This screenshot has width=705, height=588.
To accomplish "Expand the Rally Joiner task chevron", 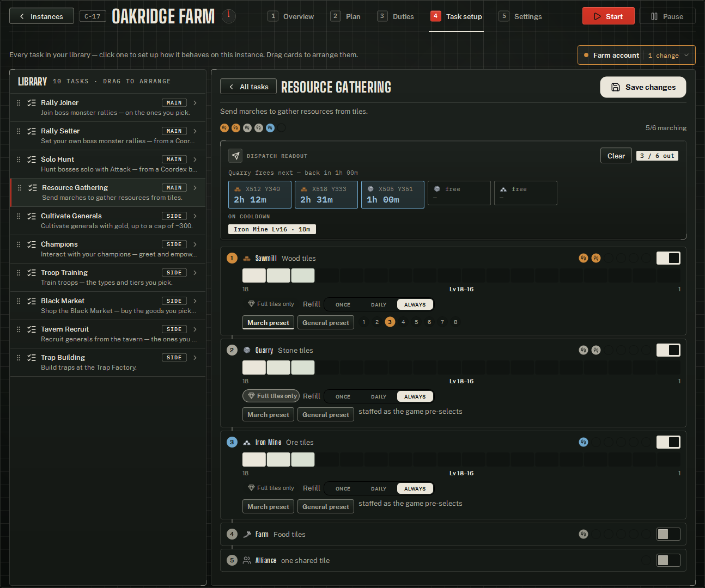I will 195,103.
